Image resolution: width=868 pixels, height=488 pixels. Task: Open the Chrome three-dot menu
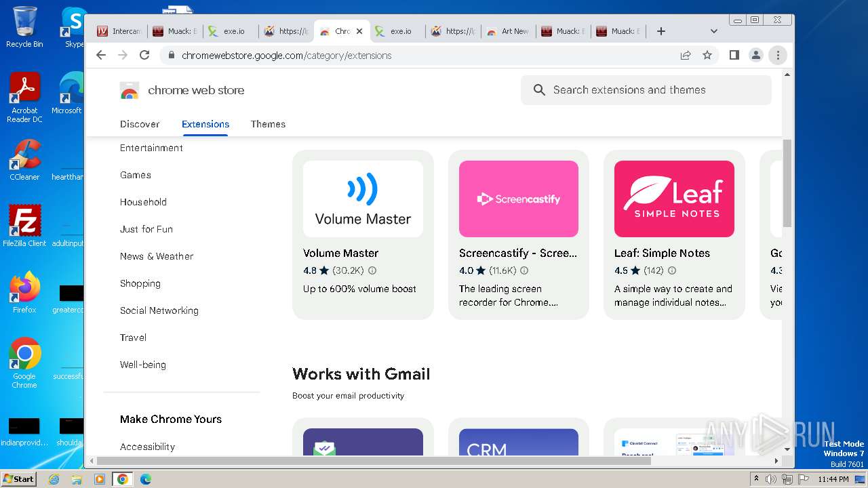[778, 55]
